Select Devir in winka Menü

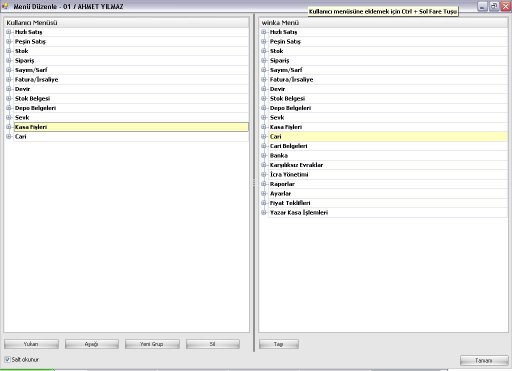point(277,89)
